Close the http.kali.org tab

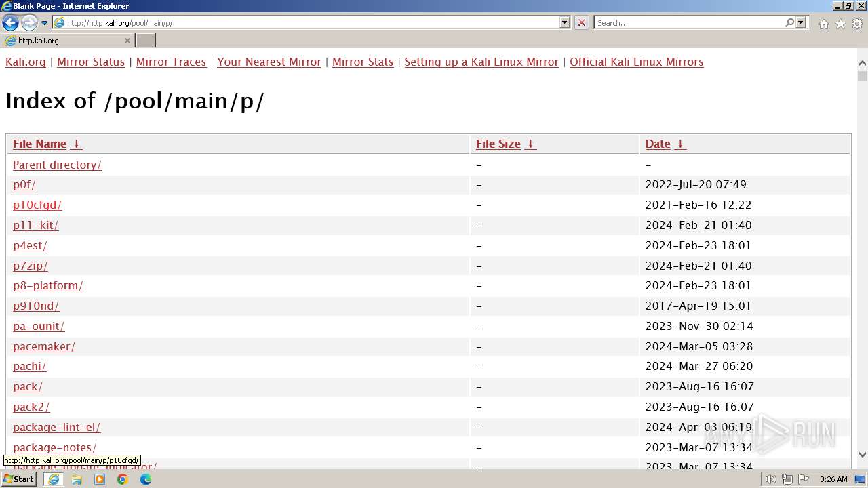(x=127, y=41)
